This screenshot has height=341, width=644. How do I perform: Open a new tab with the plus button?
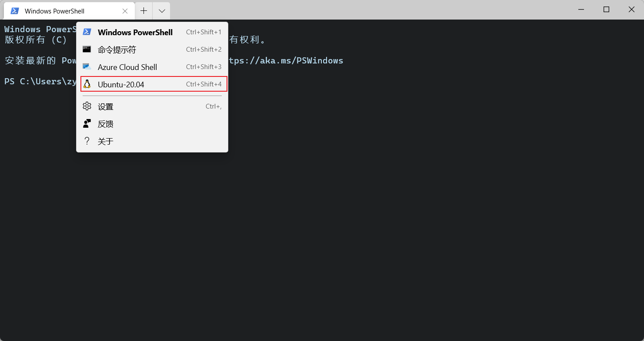(143, 10)
